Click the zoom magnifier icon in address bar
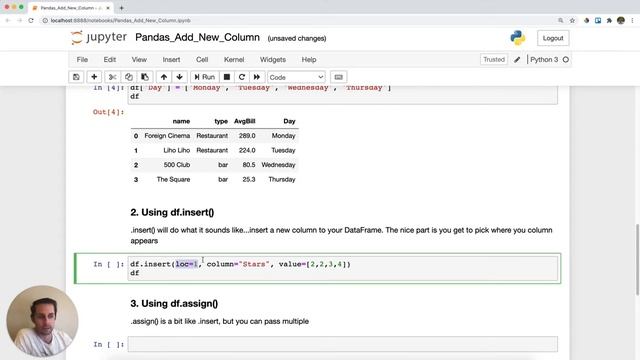This screenshot has height=360, width=640. [x=560, y=20]
